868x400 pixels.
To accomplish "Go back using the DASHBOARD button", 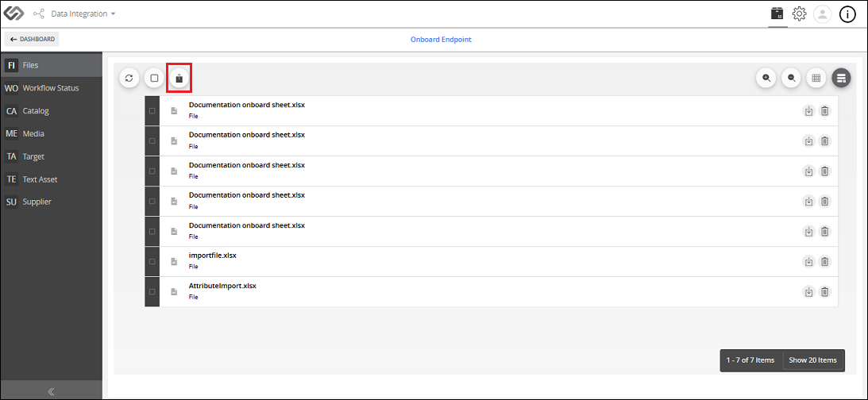I will pyautogui.click(x=32, y=39).
